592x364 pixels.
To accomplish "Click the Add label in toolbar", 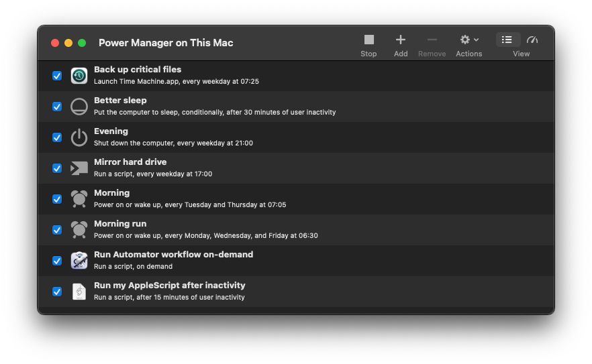I will (401, 54).
